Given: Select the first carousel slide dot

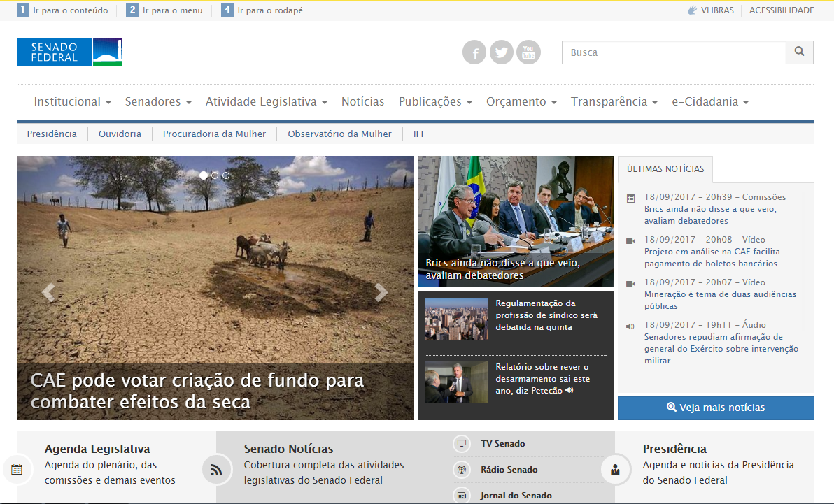Looking at the screenshot, I should tap(204, 175).
